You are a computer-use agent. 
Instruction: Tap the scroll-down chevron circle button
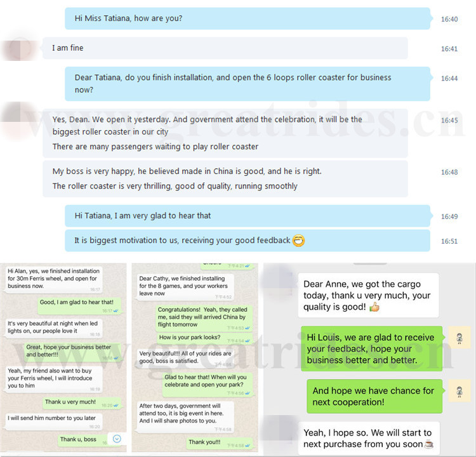tap(117, 439)
